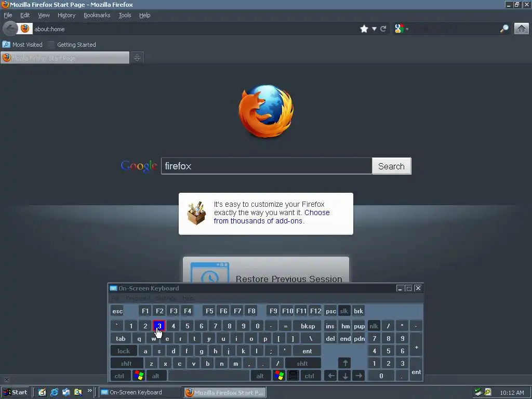Click the right Windows logo key
The image size is (532, 399).
pyautogui.click(x=279, y=376)
